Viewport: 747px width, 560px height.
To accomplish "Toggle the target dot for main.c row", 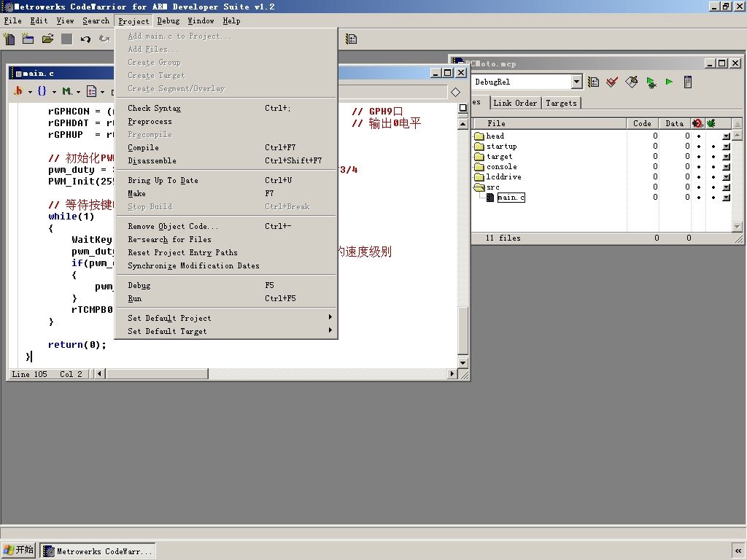I will click(x=699, y=198).
